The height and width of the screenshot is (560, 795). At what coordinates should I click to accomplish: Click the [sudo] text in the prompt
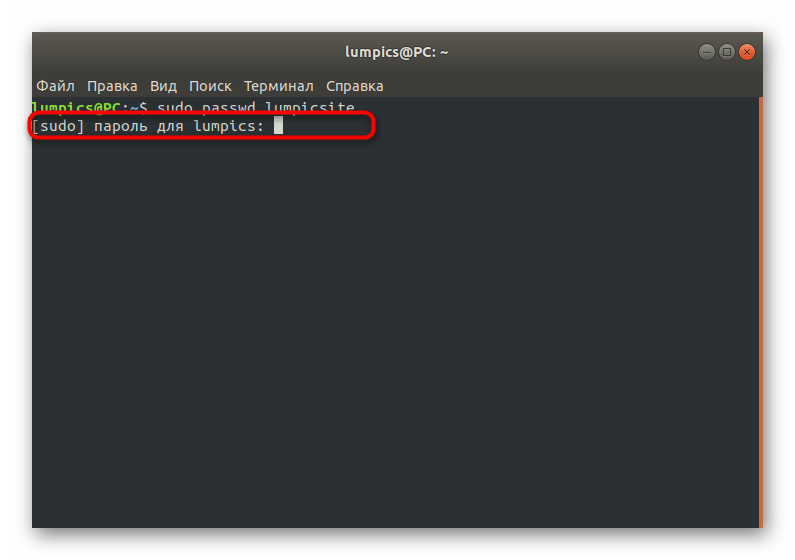tap(58, 126)
